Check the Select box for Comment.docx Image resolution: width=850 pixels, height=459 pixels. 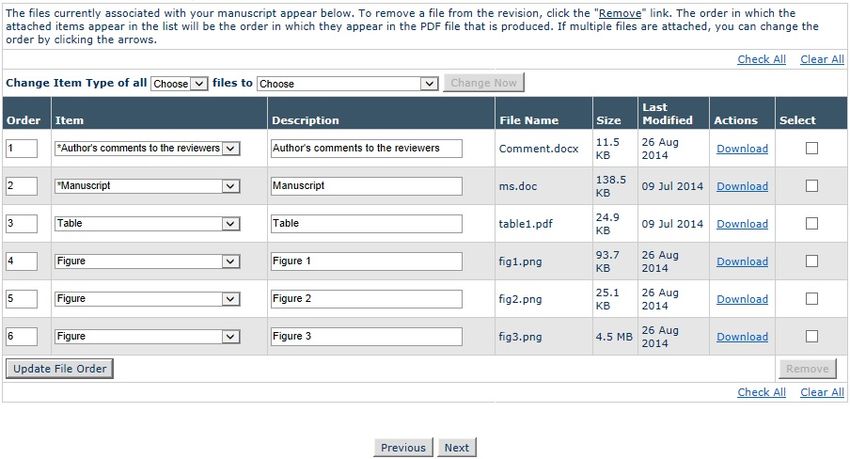coord(812,148)
